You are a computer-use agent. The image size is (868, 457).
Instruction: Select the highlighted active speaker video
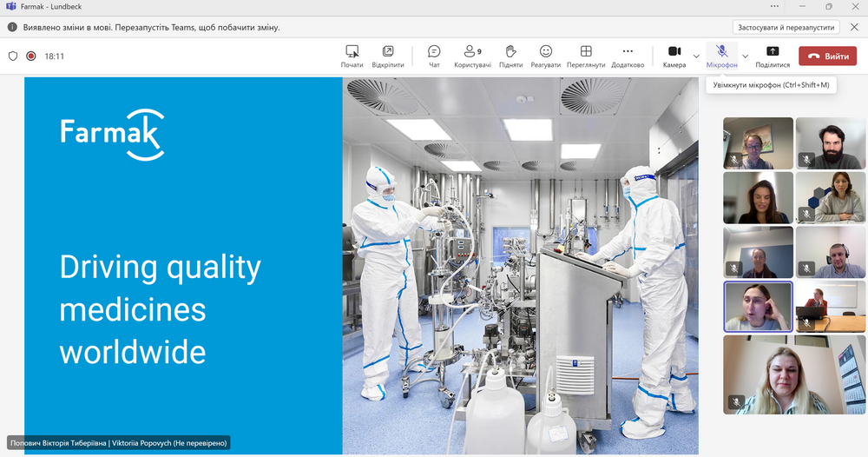758,307
